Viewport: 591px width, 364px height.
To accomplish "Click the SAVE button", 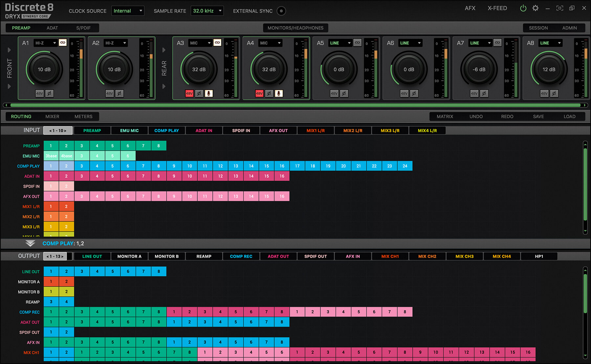I will [x=538, y=116].
